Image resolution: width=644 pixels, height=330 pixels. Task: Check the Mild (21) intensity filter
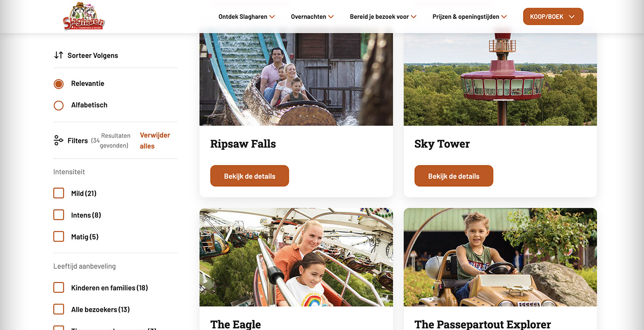[x=58, y=193]
